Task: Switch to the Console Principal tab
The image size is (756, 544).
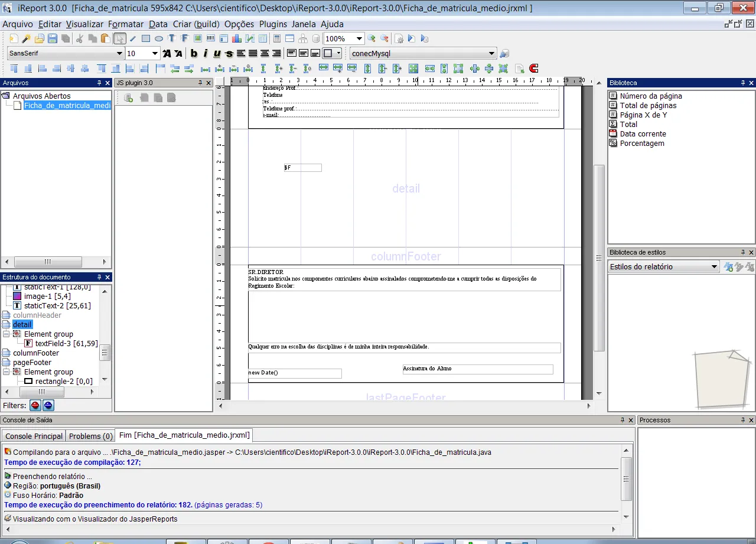Action: pos(34,436)
